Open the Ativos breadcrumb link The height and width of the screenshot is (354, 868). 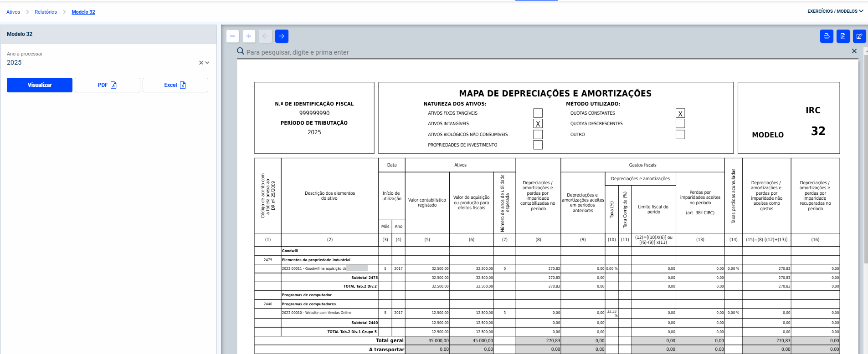13,12
